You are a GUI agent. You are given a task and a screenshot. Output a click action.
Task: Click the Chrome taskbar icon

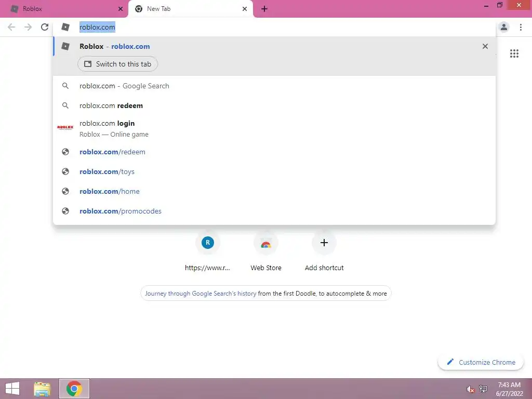74,389
